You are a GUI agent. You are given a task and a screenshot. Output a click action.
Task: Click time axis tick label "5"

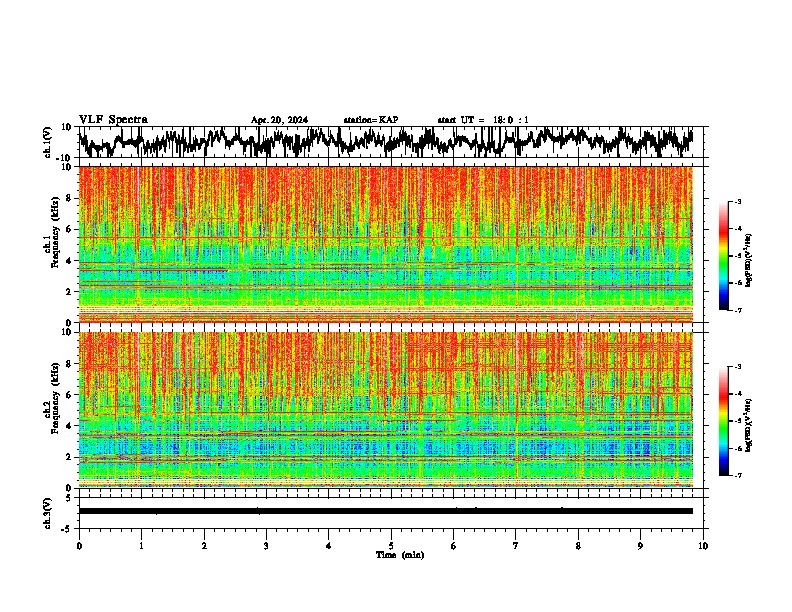(x=391, y=546)
